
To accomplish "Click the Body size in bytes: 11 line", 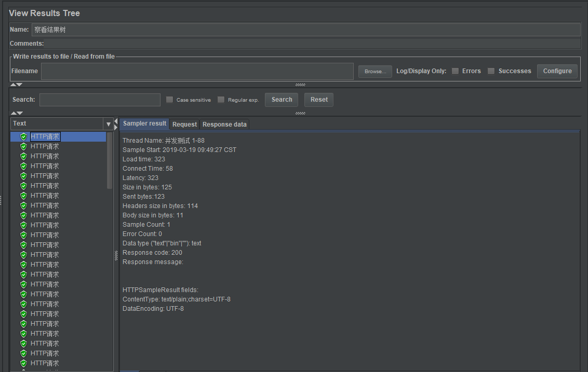I will pyautogui.click(x=153, y=215).
